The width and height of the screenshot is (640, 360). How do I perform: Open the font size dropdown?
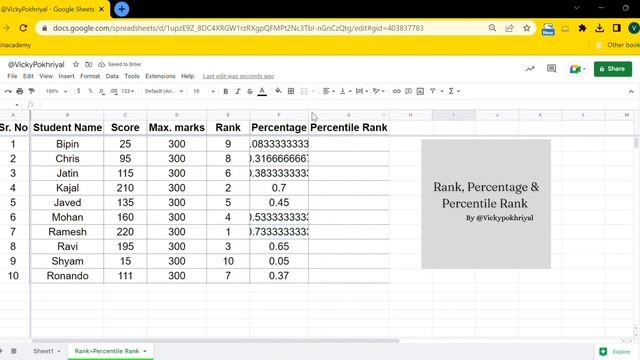click(x=204, y=91)
